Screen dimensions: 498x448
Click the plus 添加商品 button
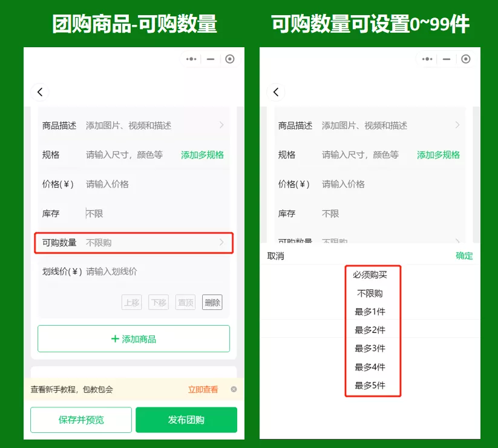[134, 338]
